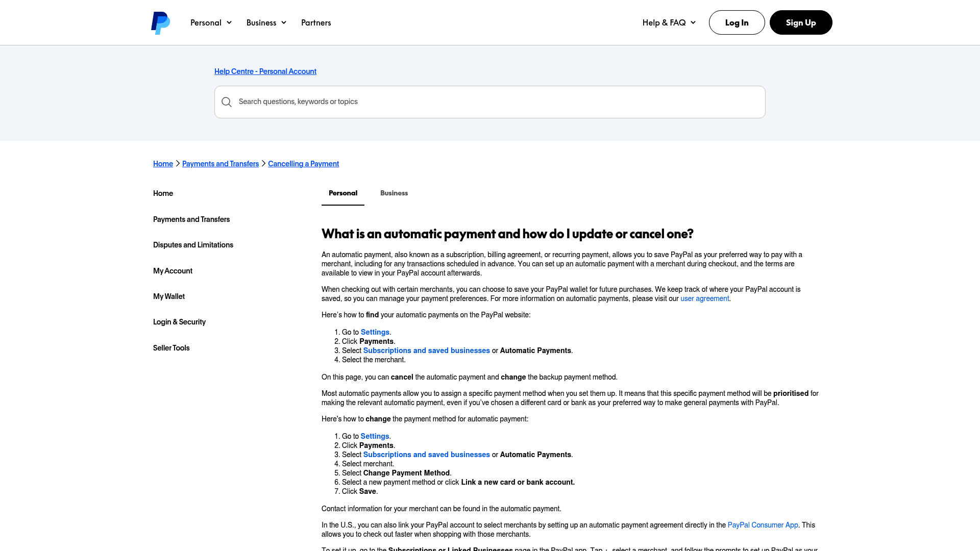
Task: Focus the help search input field
Action: [x=489, y=102]
